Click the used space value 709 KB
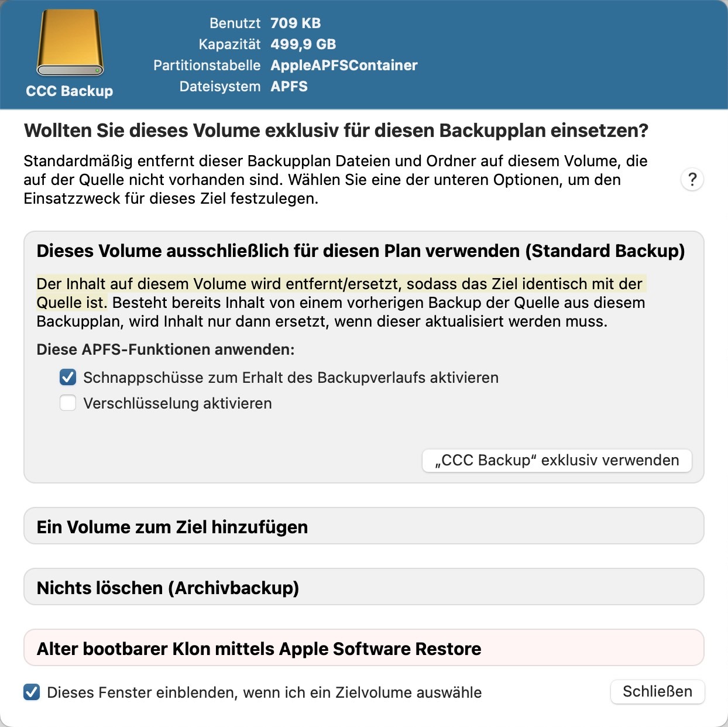Image resolution: width=728 pixels, height=727 pixels. [x=296, y=23]
